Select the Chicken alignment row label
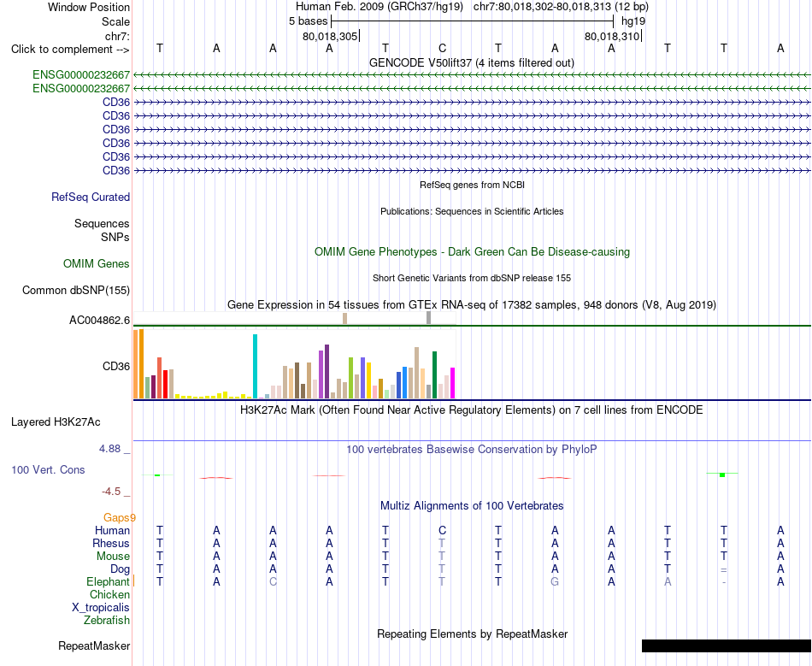 (x=109, y=594)
